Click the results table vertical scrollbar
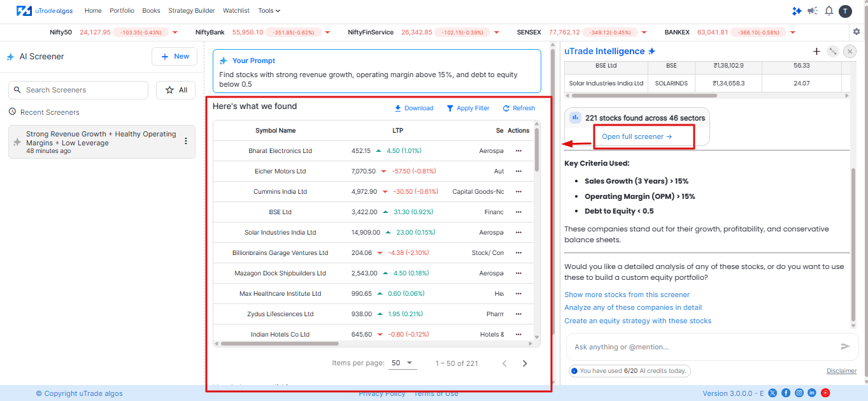 pyautogui.click(x=537, y=150)
